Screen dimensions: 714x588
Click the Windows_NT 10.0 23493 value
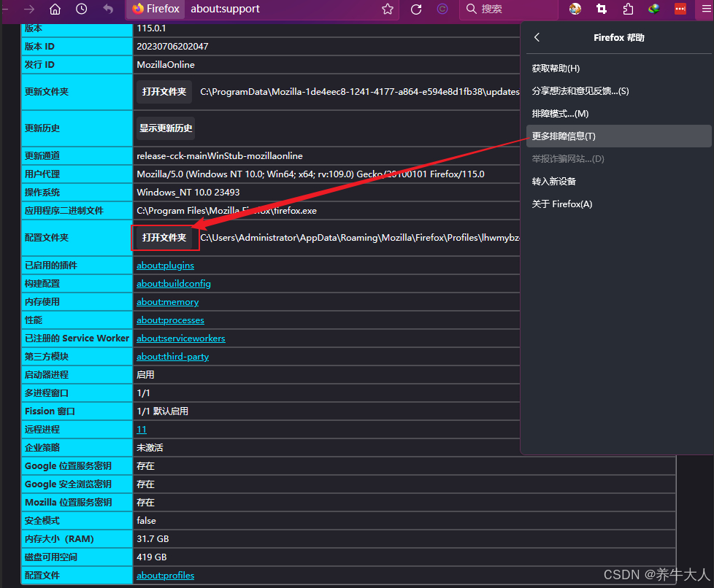pos(188,192)
